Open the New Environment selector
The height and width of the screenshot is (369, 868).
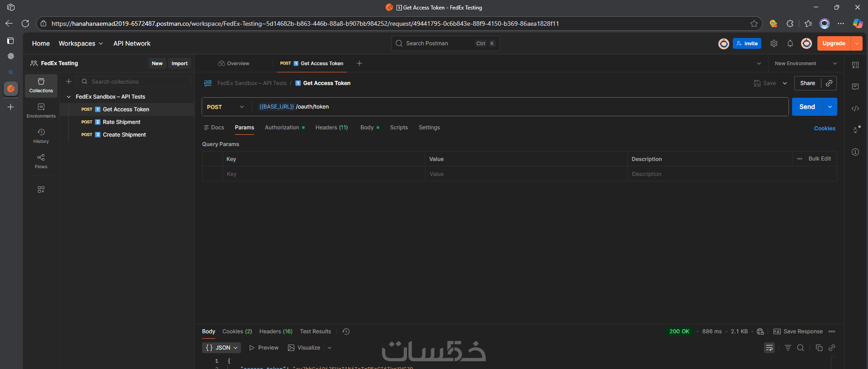point(806,63)
